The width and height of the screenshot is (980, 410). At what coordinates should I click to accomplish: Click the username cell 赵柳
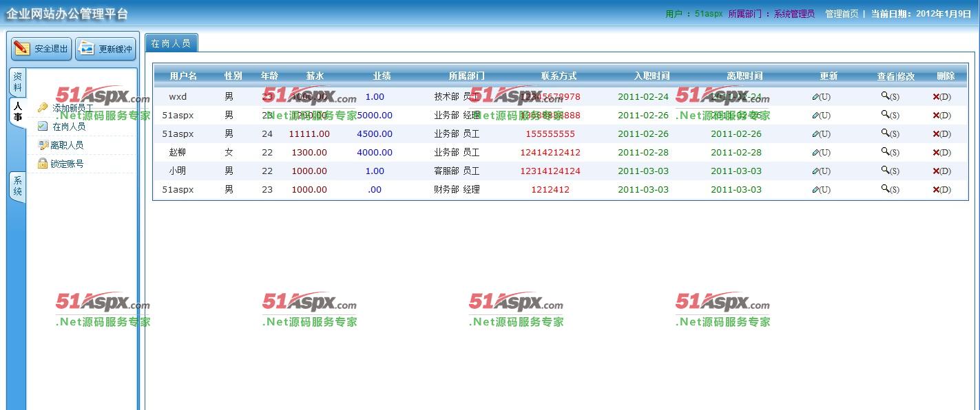(x=178, y=153)
